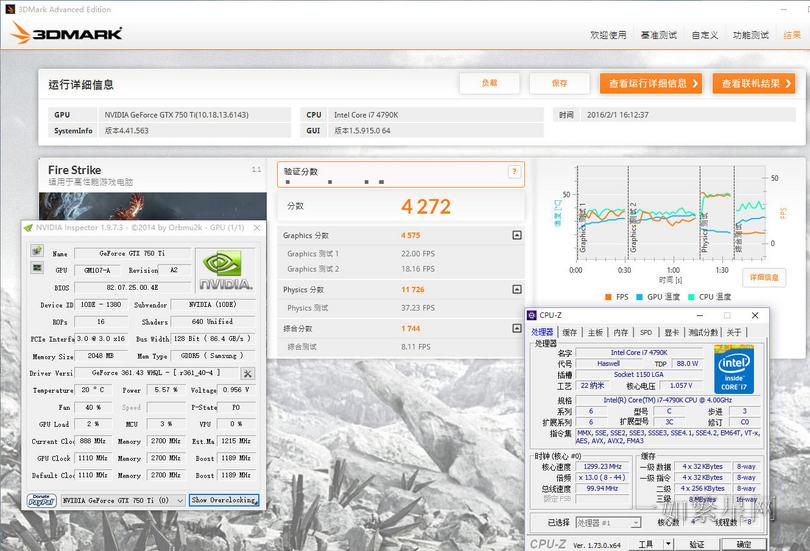Click the 时间 value 2016/2/1 16:12:37
The image size is (810, 551).
pos(617,115)
